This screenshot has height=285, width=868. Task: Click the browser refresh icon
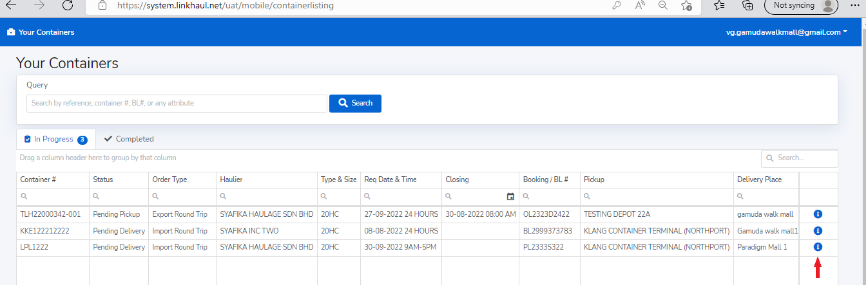tap(67, 5)
